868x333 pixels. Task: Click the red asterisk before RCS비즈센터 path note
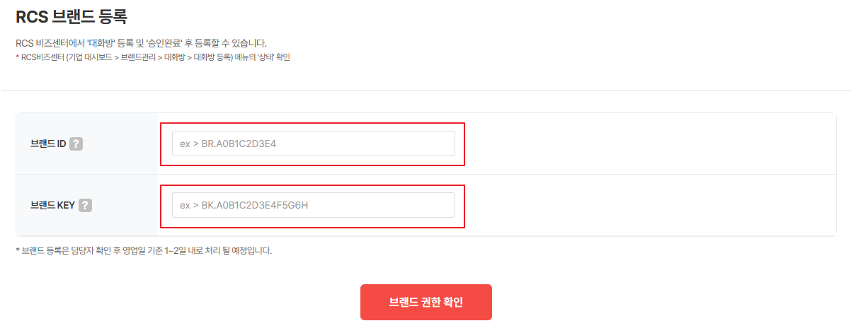[18, 57]
